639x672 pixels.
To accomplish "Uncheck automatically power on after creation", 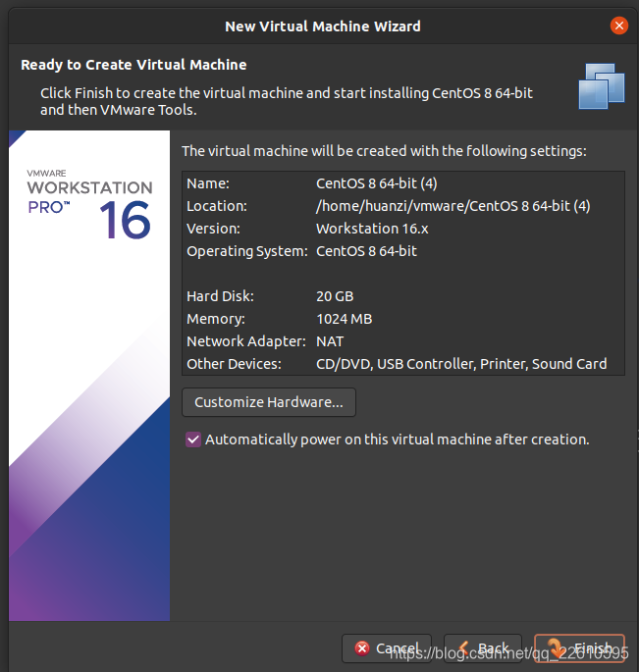I will pos(193,439).
